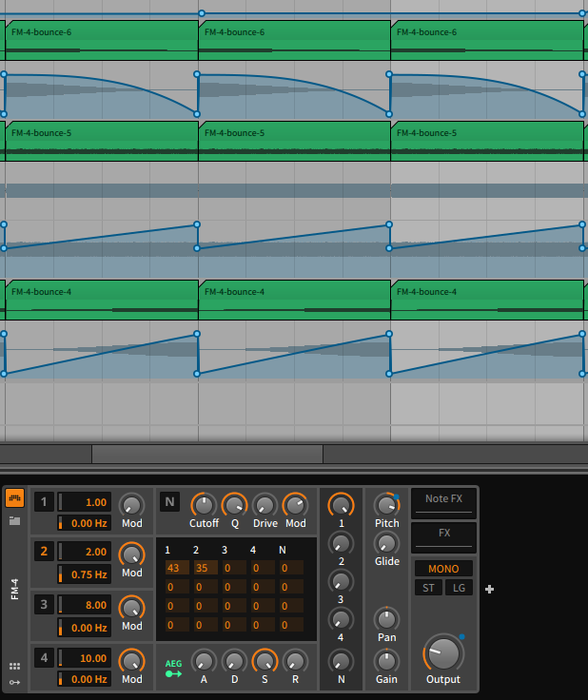
Task: Select operator 1 ratio field 1.00
Action: pyautogui.click(x=84, y=502)
